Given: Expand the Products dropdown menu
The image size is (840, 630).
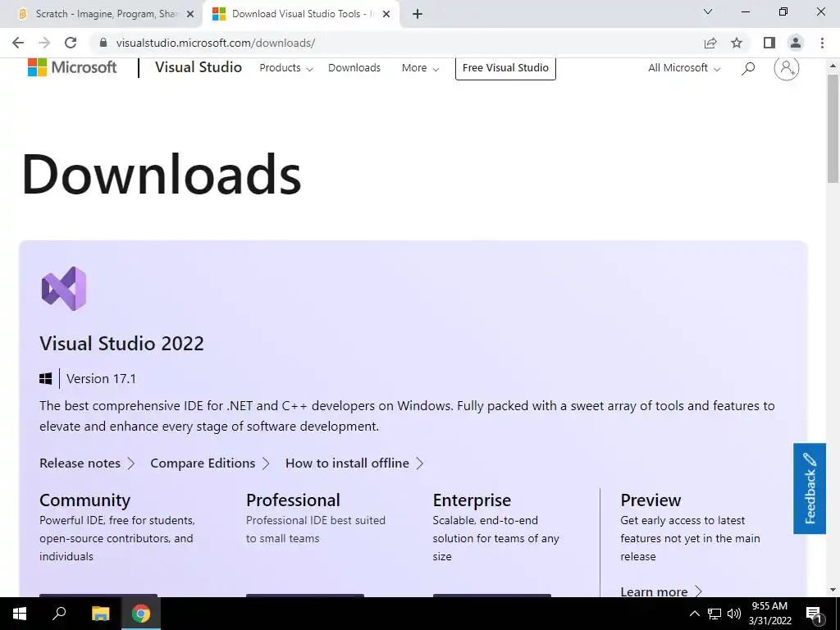Looking at the screenshot, I should pyautogui.click(x=286, y=68).
